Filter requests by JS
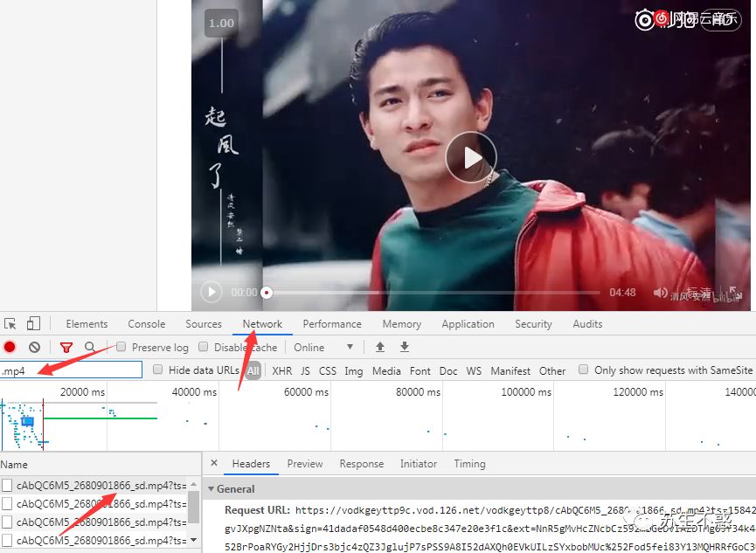Screen dimensions: 756x553 click(305, 370)
